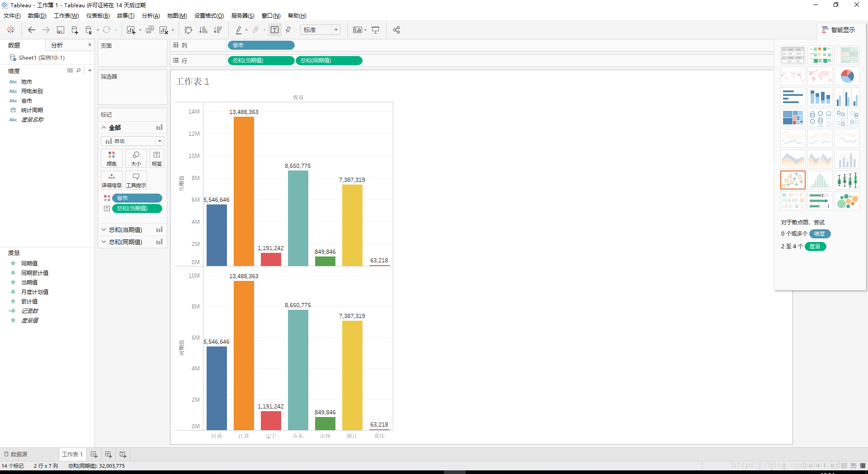Clear the sheet with the chart-X icon

164,30
